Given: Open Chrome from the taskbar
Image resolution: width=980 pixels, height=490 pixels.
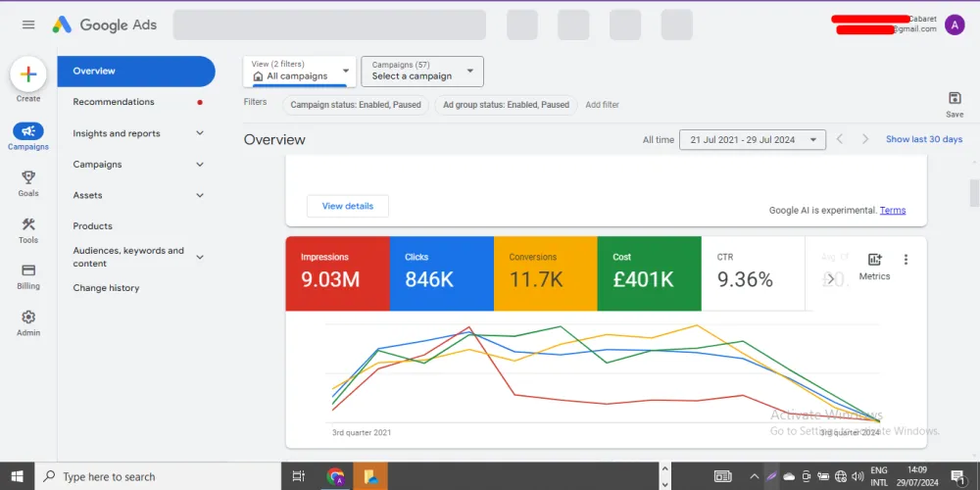Looking at the screenshot, I should pos(335,477).
